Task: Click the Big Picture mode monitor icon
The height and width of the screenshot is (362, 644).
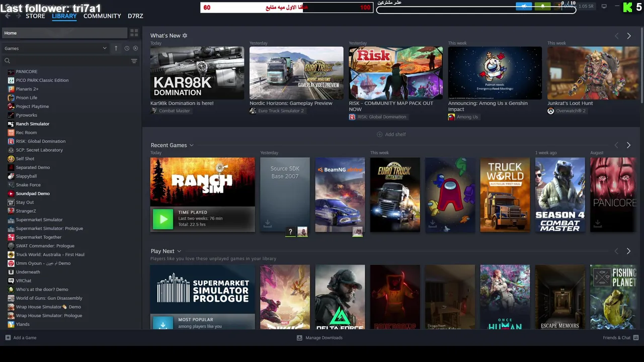Action: click(604, 6)
